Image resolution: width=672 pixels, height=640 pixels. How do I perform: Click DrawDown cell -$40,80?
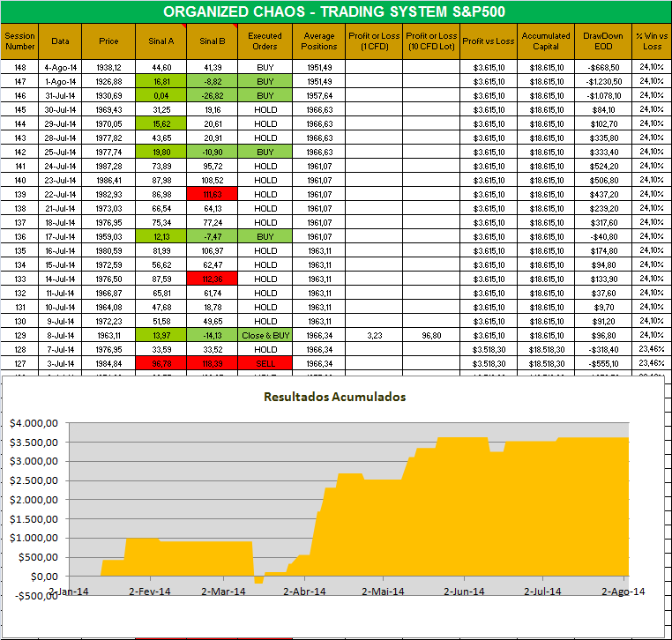[603, 236]
